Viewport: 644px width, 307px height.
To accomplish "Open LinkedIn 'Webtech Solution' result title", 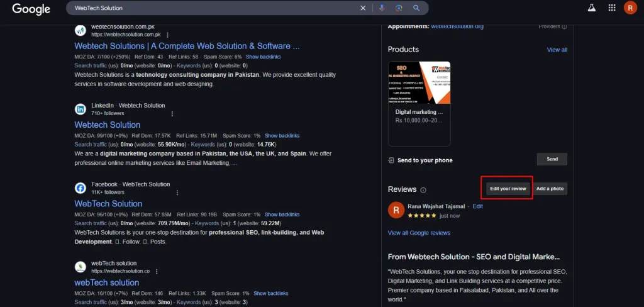I will click(x=107, y=125).
